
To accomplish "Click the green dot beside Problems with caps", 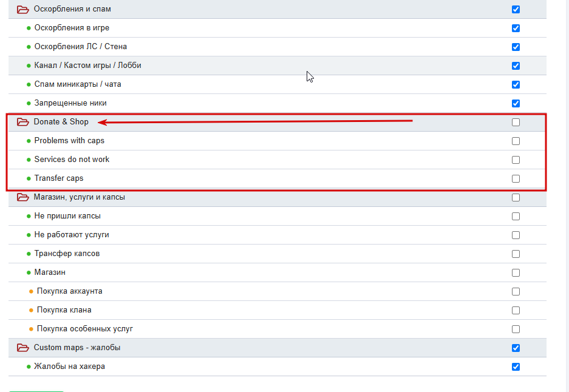I will pos(29,141).
